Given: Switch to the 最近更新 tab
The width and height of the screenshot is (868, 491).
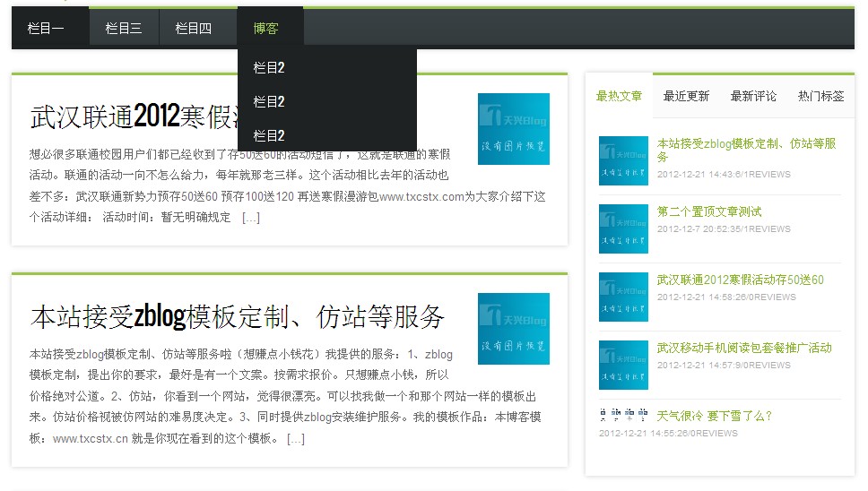Looking at the screenshot, I should pos(687,96).
